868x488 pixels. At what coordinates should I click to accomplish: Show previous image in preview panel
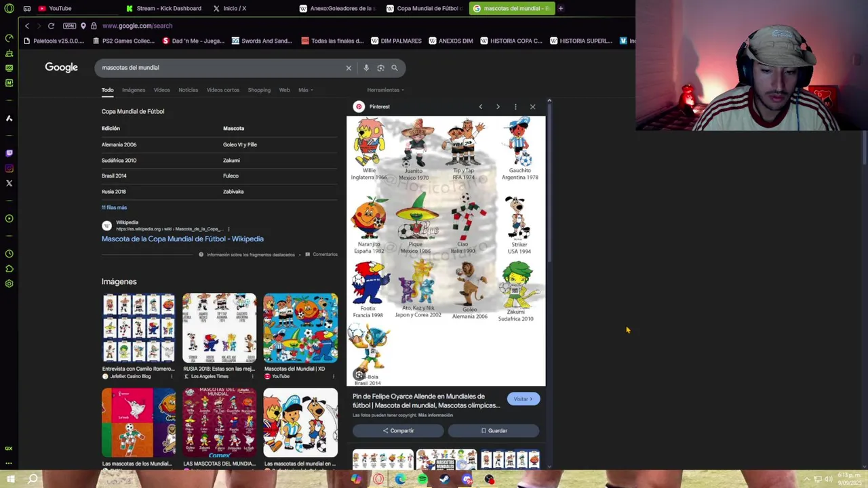pos(481,106)
